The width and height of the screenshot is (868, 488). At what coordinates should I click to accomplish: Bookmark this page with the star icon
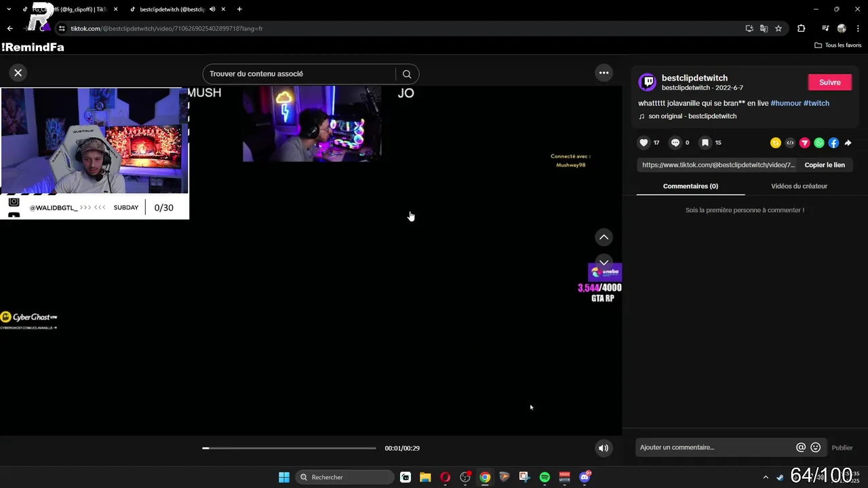pyautogui.click(x=778, y=28)
